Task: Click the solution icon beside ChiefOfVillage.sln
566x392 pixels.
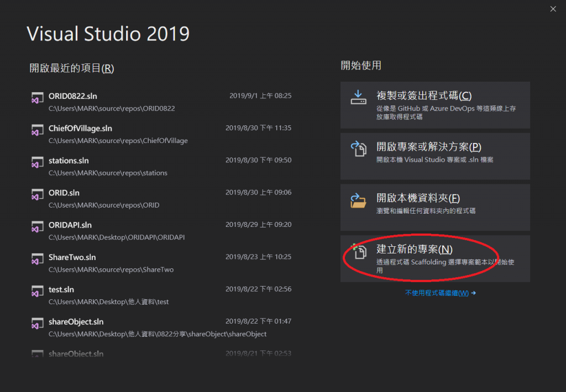Action: click(37, 130)
